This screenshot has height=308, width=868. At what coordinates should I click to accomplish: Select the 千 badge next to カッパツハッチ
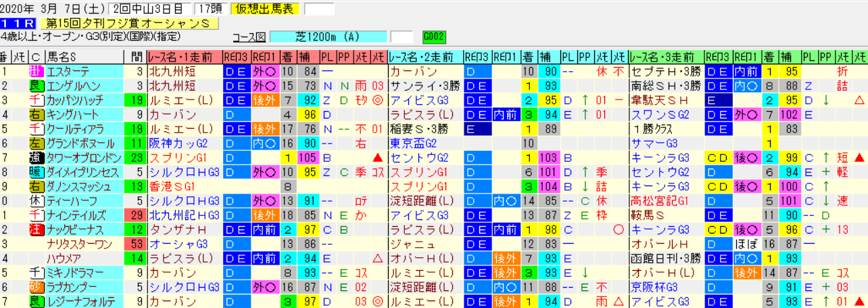coord(36,100)
